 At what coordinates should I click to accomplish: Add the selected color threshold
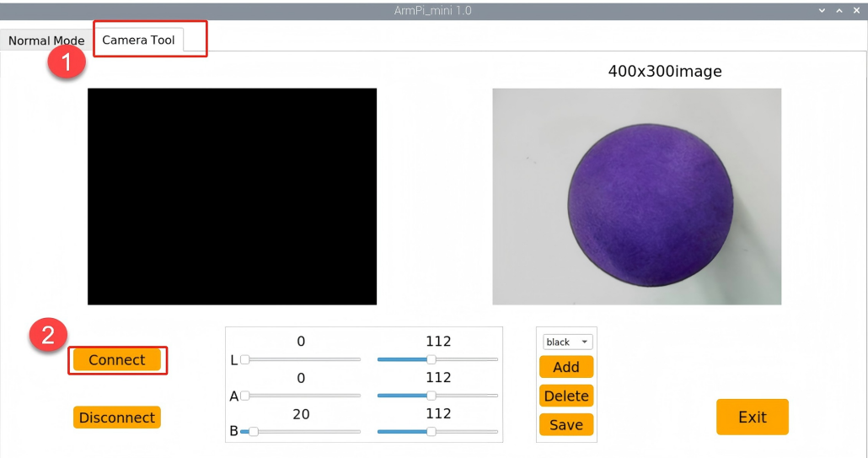pos(565,367)
